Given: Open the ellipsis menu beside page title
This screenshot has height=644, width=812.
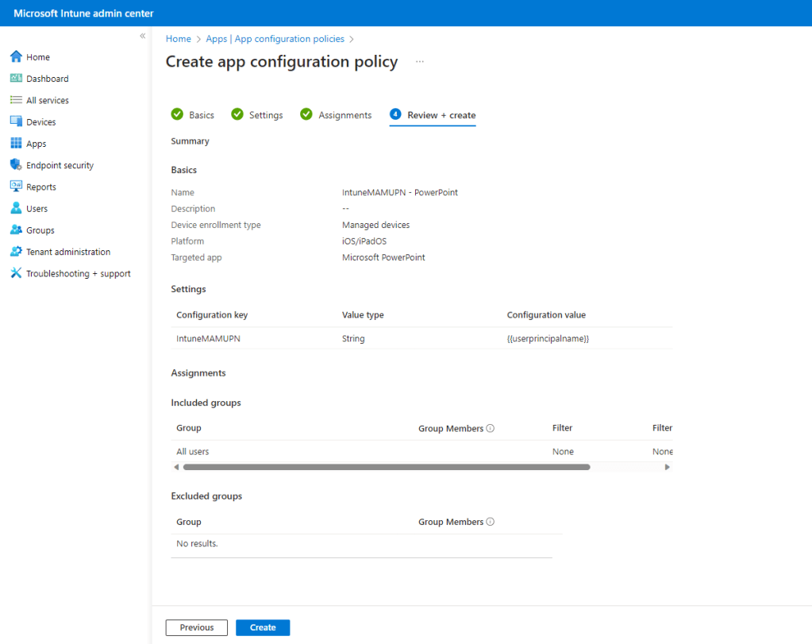Looking at the screenshot, I should click(x=420, y=62).
